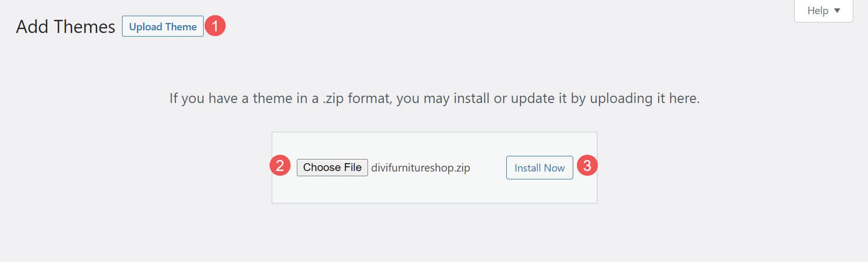The height and width of the screenshot is (262, 868).
Task: Click the word "Upload" on Upload Theme
Action: click(146, 27)
